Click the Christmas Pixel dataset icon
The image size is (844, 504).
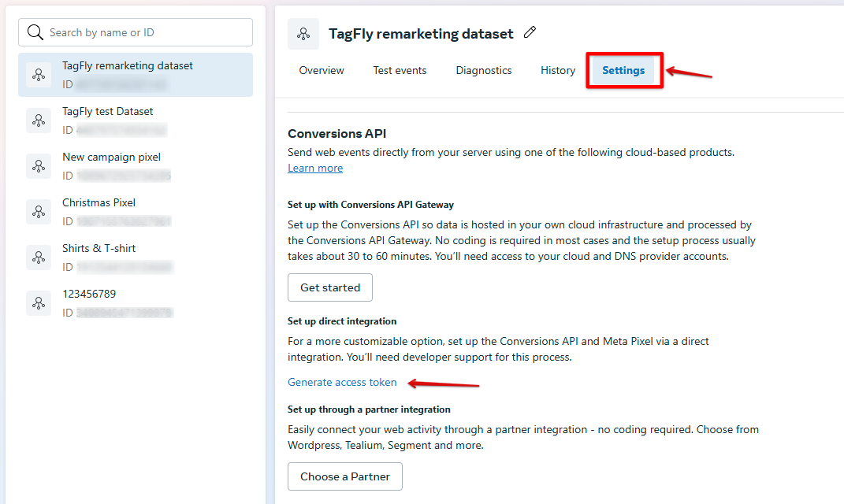coord(39,211)
